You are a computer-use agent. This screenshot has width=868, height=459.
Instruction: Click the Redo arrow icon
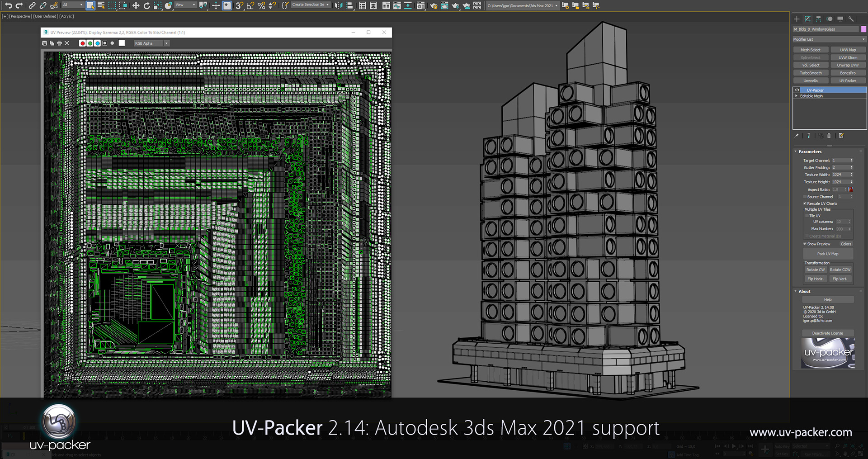(19, 5)
